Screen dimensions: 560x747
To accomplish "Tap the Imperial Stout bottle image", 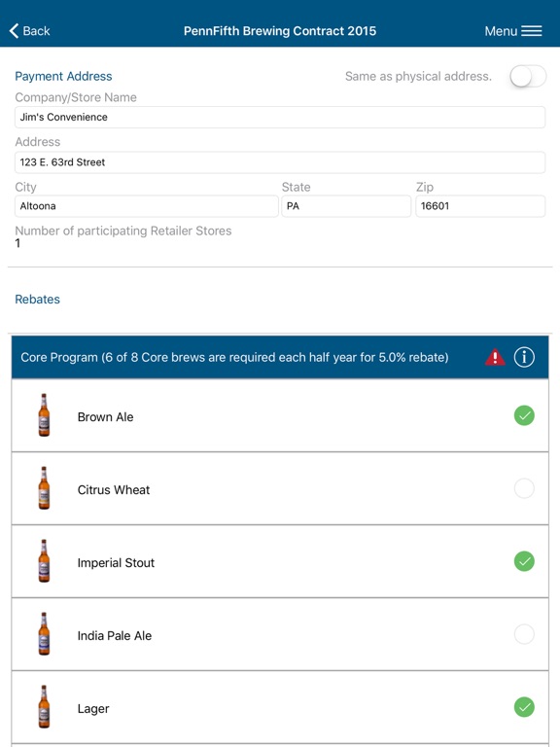I will [x=44, y=560].
